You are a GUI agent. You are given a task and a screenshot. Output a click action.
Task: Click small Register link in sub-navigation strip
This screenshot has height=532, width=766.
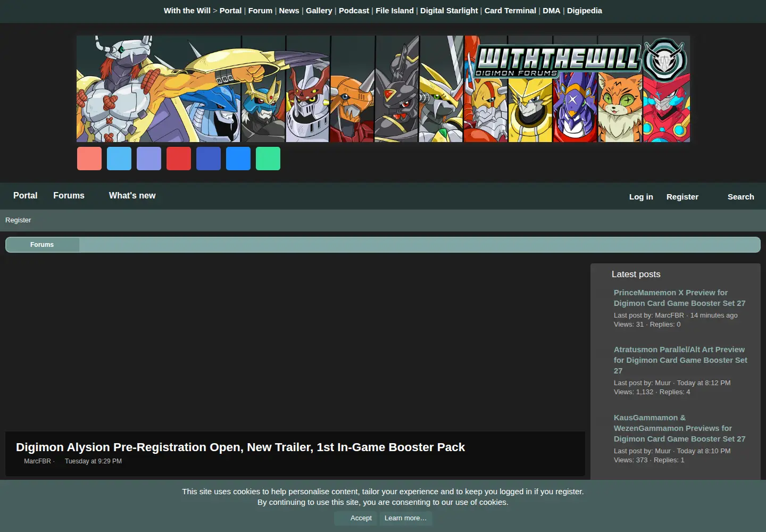(18, 220)
